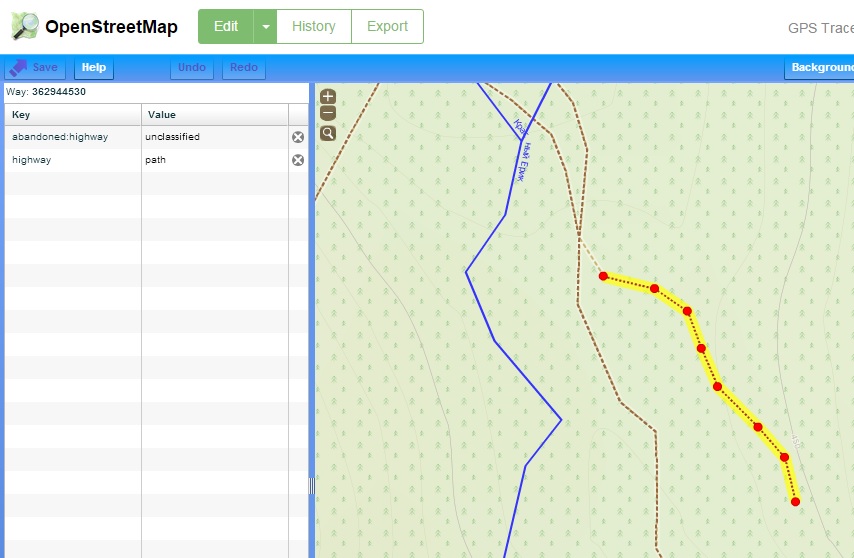Viewport: 854px width, 558px height.
Task: Open the Edit dropdown arrow
Action: coord(265,27)
